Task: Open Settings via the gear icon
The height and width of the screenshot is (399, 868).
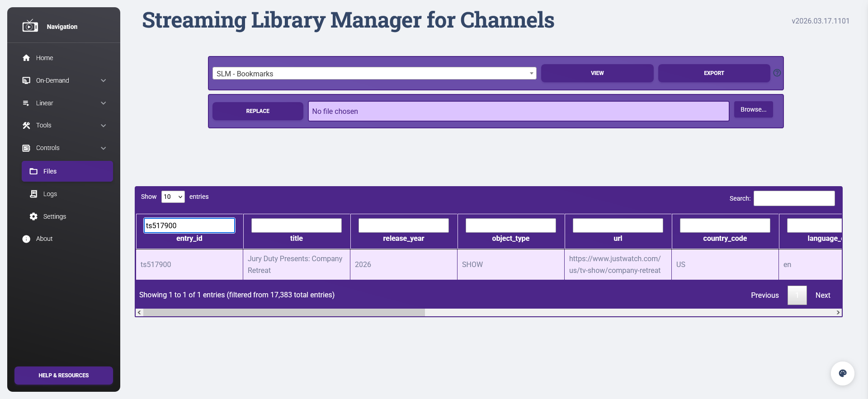Action: (33, 216)
